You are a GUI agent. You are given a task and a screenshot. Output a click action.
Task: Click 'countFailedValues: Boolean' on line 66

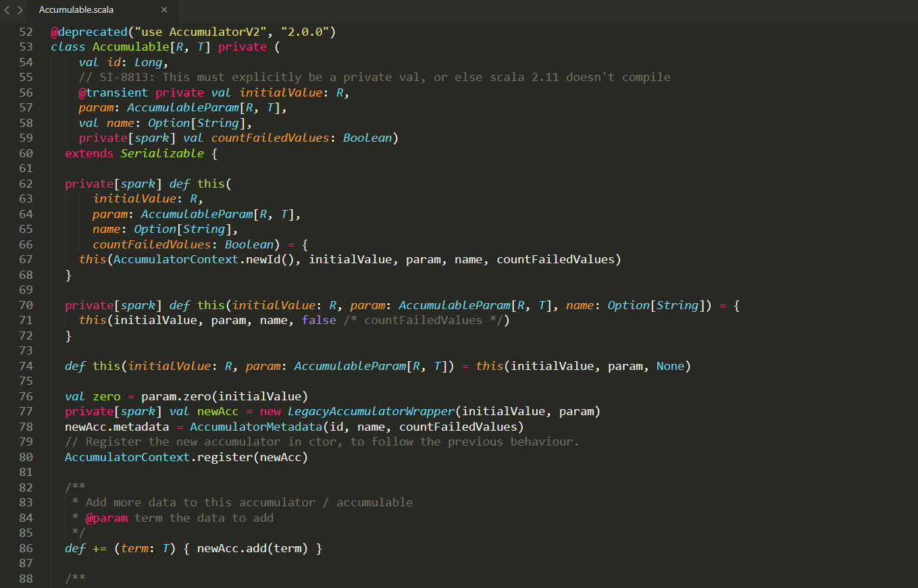(x=183, y=244)
